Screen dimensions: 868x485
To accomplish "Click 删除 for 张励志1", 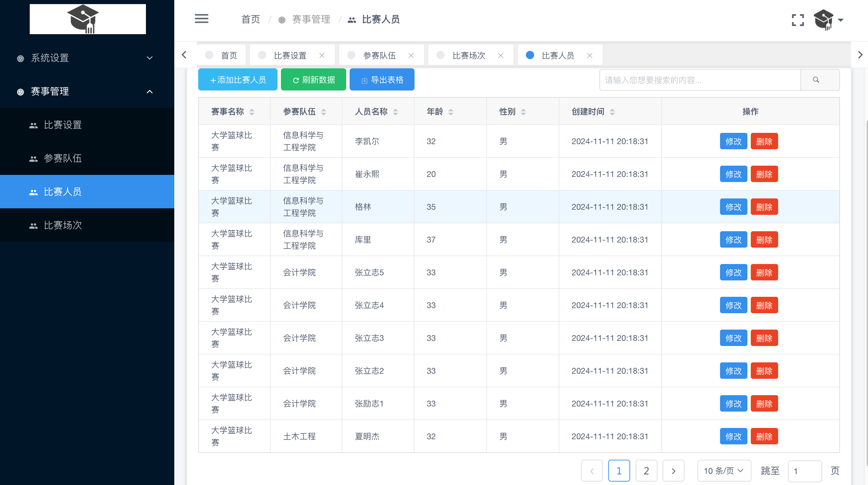I will [x=764, y=404].
